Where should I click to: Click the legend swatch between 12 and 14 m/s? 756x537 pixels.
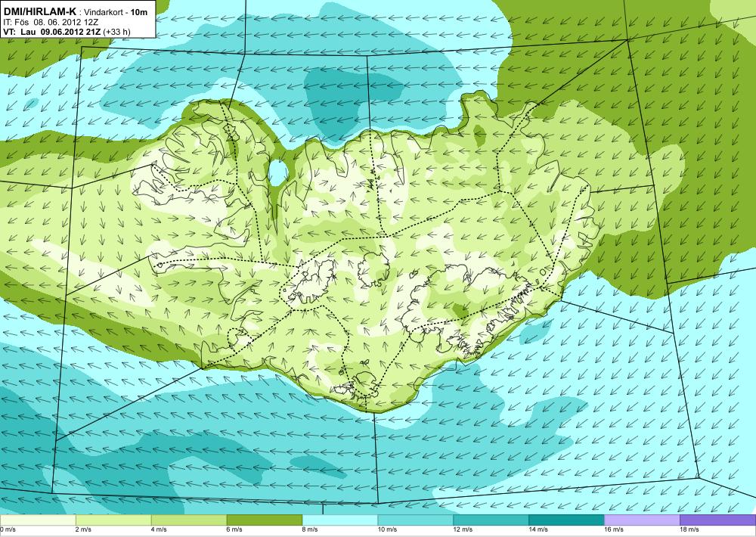(491, 520)
